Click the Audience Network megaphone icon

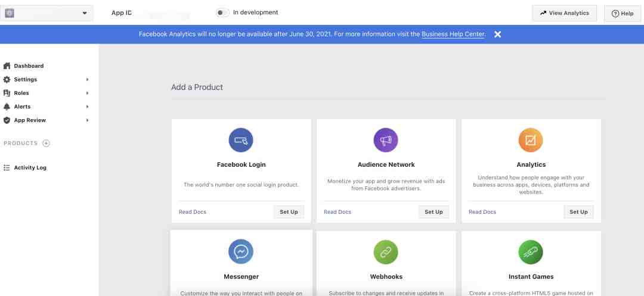[x=386, y=140]
